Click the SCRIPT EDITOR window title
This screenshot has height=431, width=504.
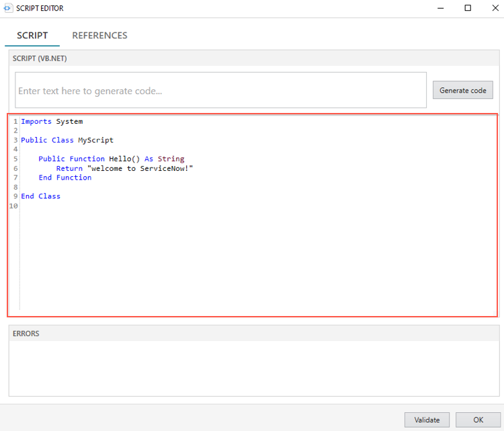[x=40, y=8]
